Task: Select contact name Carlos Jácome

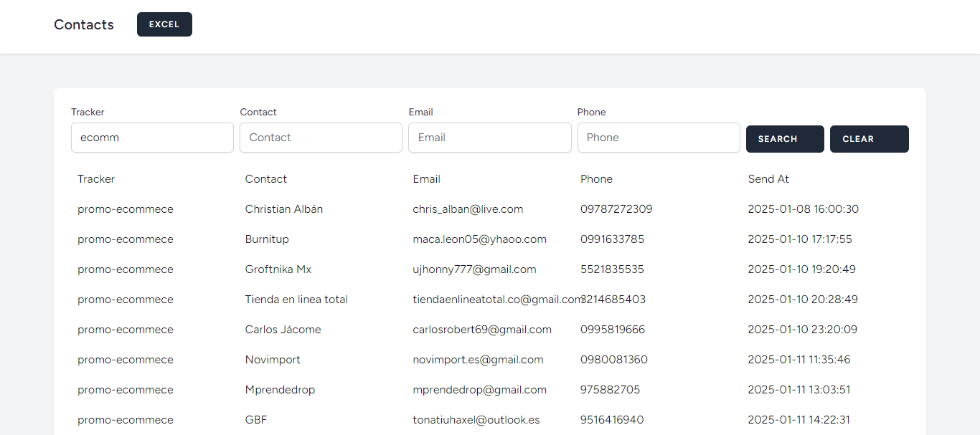Action: coord(283,330)
